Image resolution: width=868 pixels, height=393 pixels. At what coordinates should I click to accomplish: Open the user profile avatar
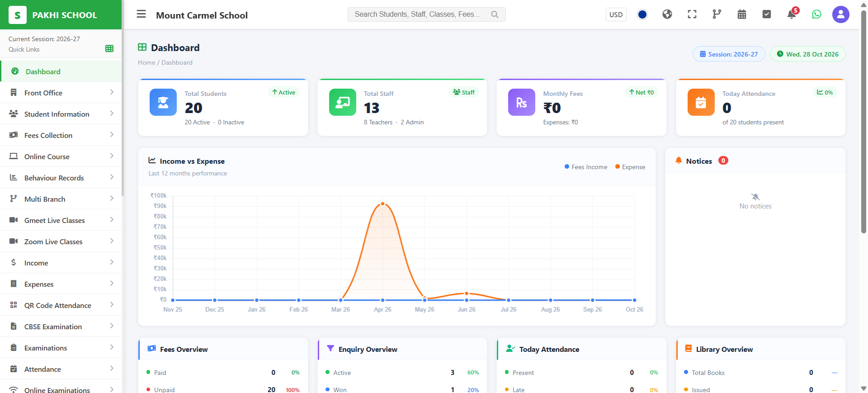pyautogui.click(x=841, y=14)
